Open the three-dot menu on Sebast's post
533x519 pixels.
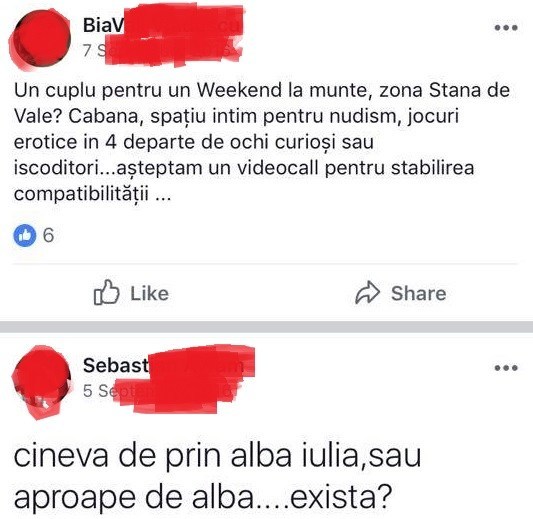[506, 368]
